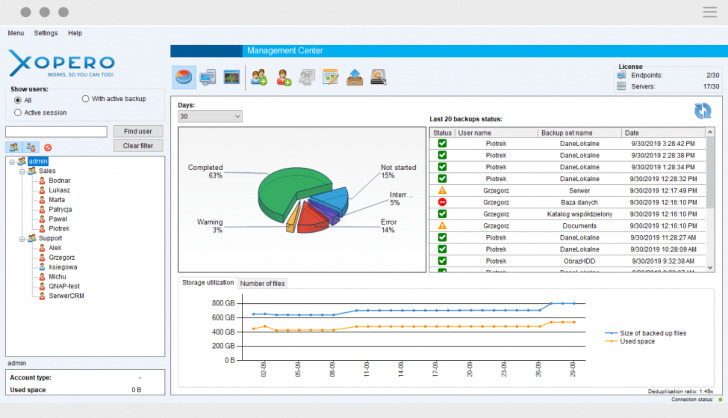Choose the 'Active session' radio button
728x418 pixels.
(x=18, y=113)
